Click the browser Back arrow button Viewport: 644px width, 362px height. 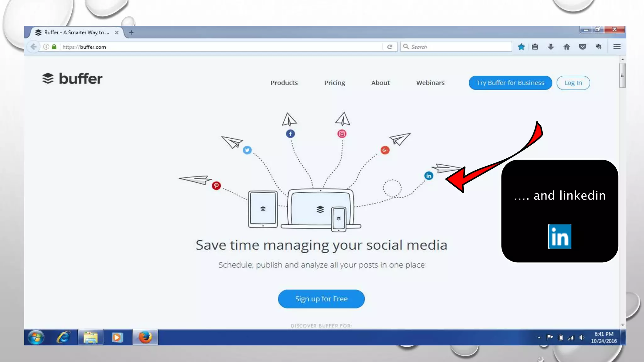(34, 47)
